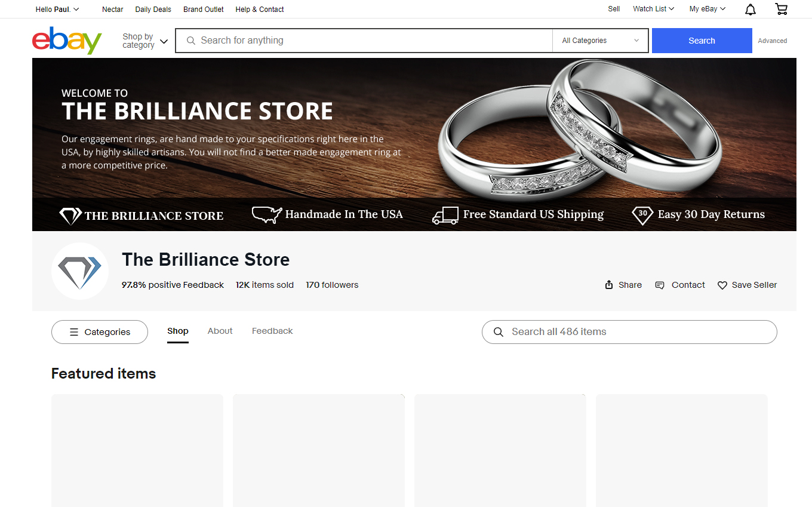Click the magnifier icon in store search

click(x=499, y=332)
